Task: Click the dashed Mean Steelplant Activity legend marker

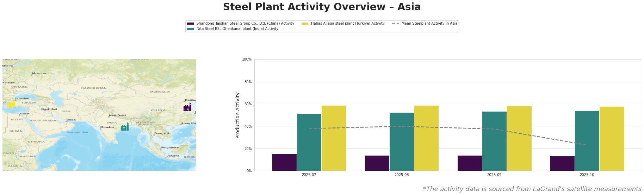Action: tap(395, 24)
